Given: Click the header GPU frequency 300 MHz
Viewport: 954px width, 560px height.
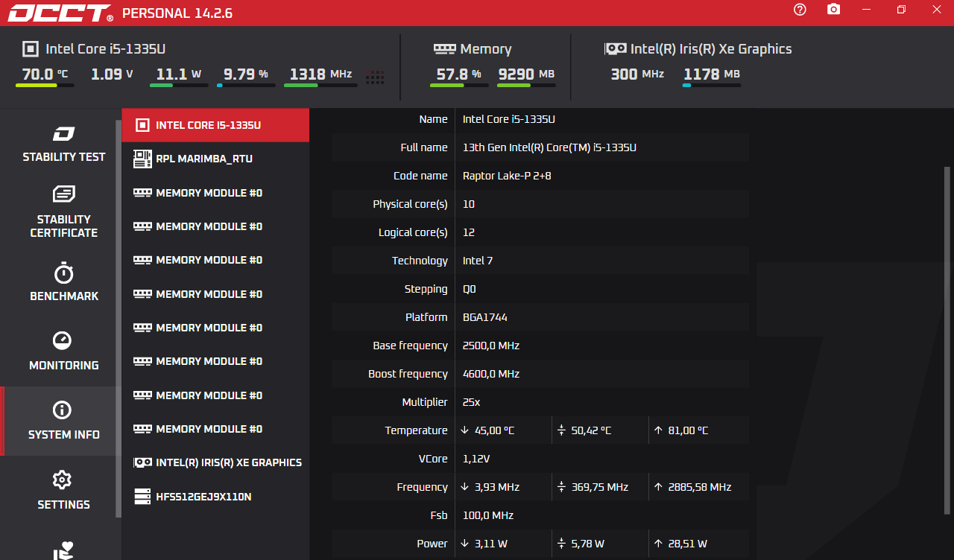Looking at the screenshot, I should (637, 74).
